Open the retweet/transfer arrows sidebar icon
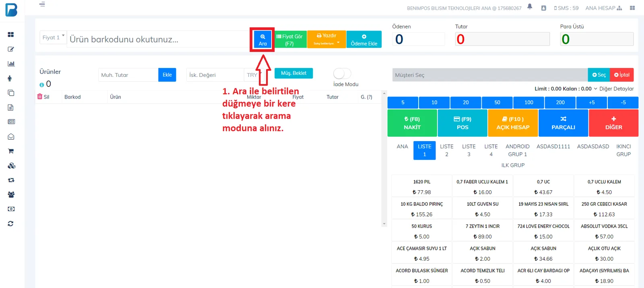This screenshot has width=644, height=288. pyautogui.click(x=11, y=180)
